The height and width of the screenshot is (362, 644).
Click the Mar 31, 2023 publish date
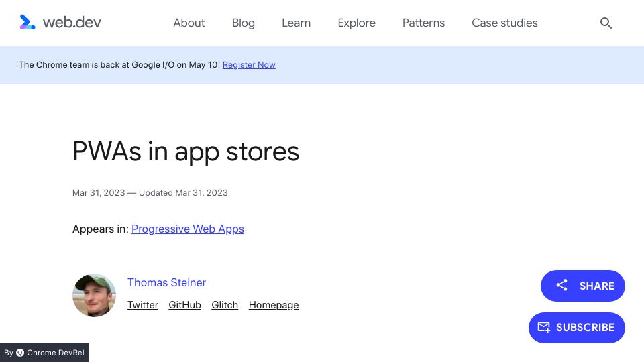[x=99, y=193]
